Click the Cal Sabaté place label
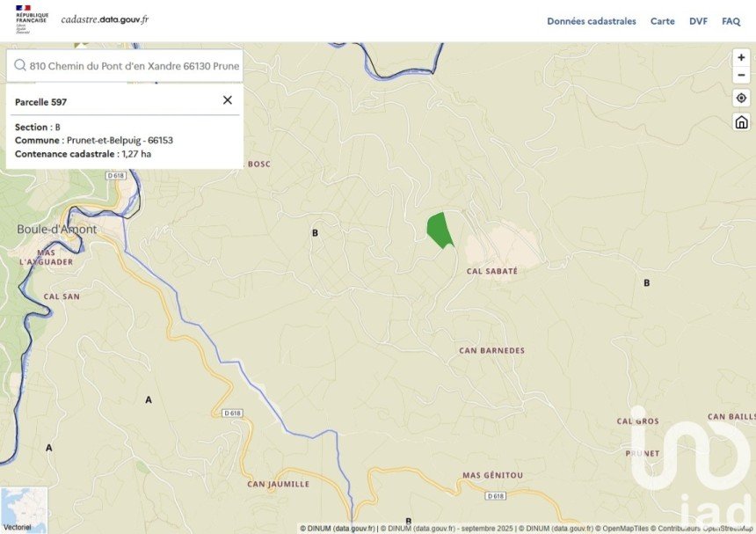756x534 pixels. [491, 272]
